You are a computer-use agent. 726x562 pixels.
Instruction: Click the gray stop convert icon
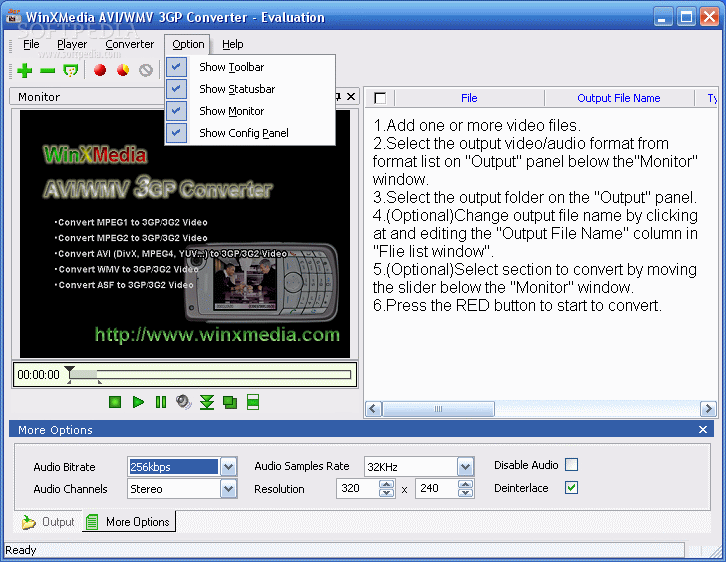tap(146, 70)
